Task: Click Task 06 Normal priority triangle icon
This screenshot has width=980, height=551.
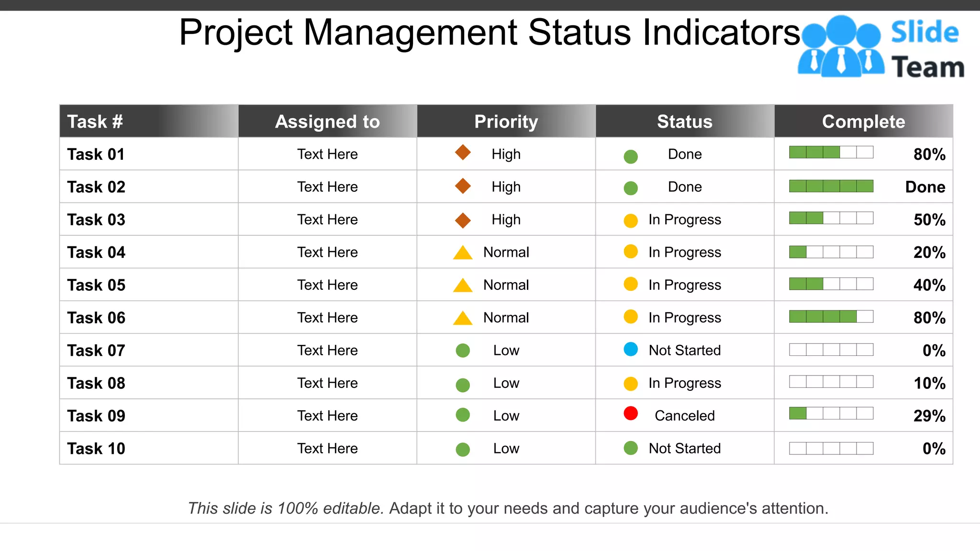Action: [463, 318]
